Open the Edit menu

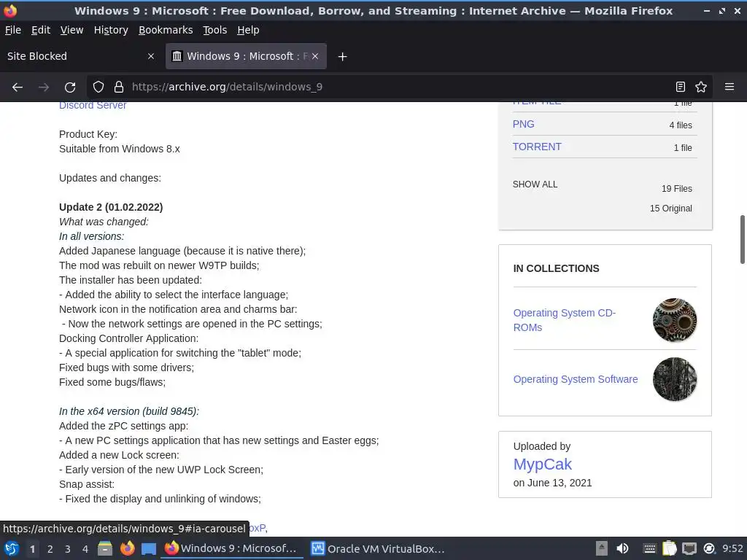click(x=41, y=30)
